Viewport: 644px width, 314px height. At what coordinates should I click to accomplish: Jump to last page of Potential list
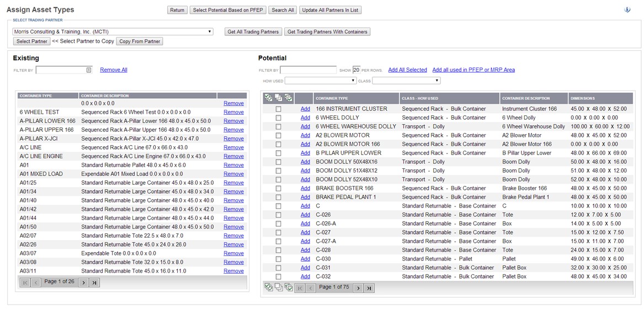click(x=369, y=288)
